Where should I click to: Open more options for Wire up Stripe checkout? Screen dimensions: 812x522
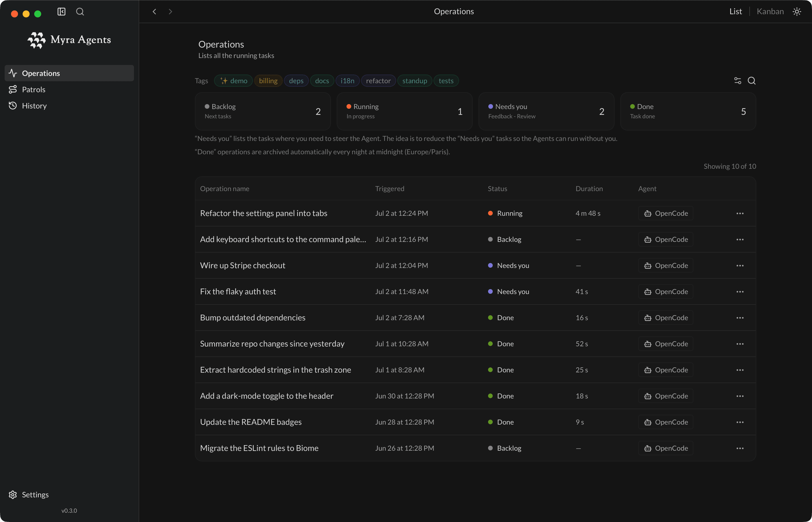[740, 265]
